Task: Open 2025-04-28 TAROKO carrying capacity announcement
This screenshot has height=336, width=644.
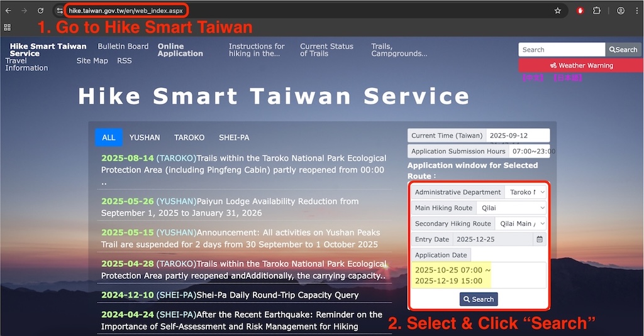Action: click(x=243, y=269)
